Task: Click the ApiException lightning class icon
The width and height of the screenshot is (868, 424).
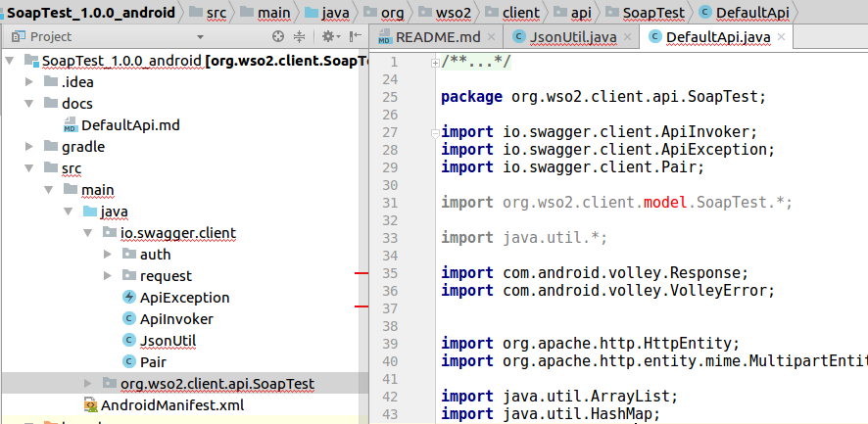Action: point(128,298)
